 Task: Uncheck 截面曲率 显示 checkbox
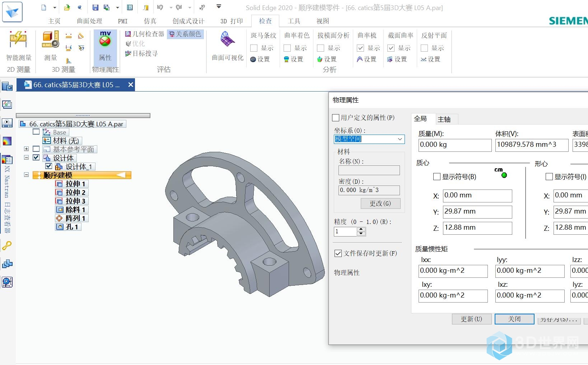point(391,48)
